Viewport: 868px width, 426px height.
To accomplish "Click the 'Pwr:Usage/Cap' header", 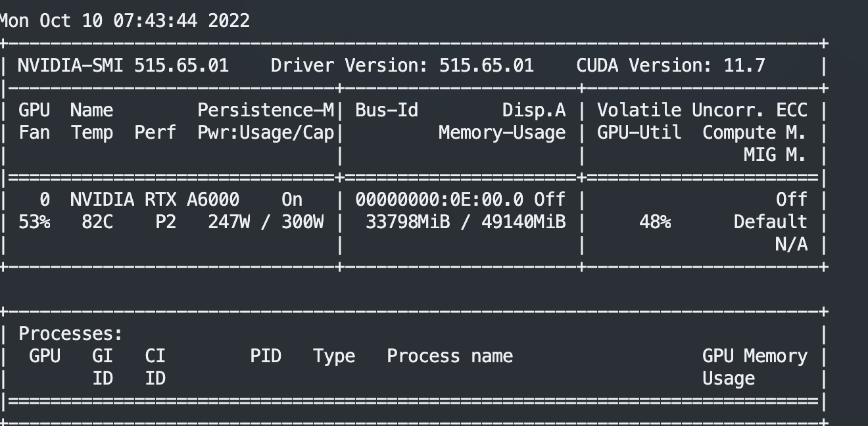I will pyautogui.click(x=266, y=133).
